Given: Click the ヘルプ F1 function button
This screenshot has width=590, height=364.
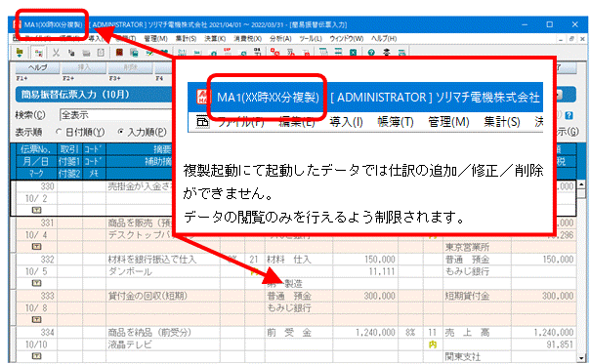Looking at the screenshot, I should coord(37,67).
